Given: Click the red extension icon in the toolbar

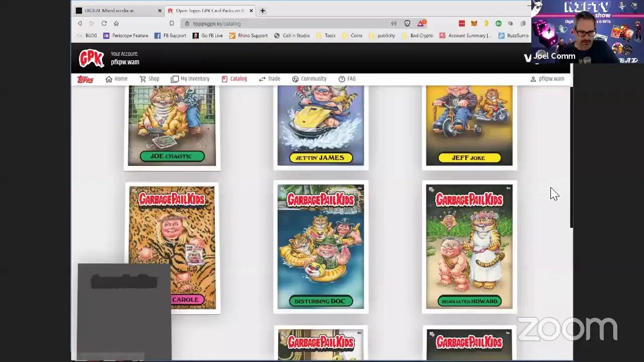Looking at the screenshot, I should click(462, 23).
